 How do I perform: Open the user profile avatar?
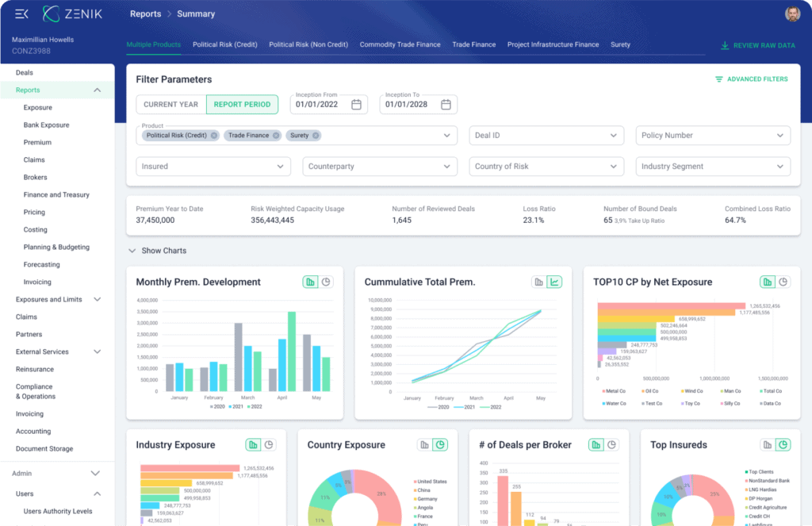[x=792, y=13]
